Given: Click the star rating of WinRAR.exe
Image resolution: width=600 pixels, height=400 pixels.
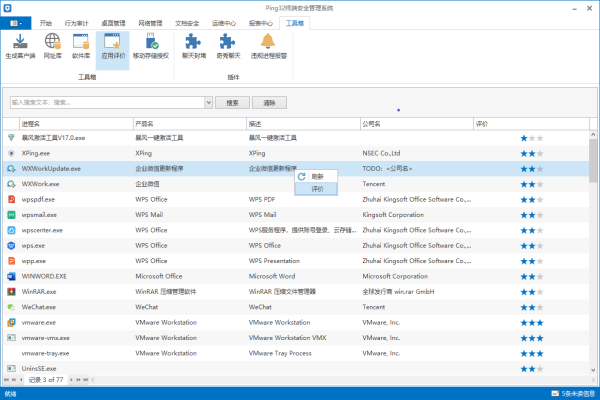Looking at the screenshot, I should click(532, 292).
